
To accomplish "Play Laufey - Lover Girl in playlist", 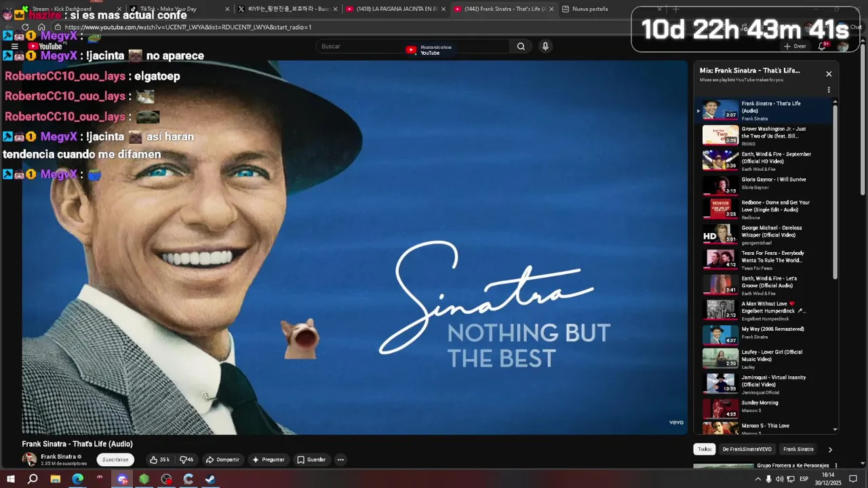I will [x=764, y=359].
